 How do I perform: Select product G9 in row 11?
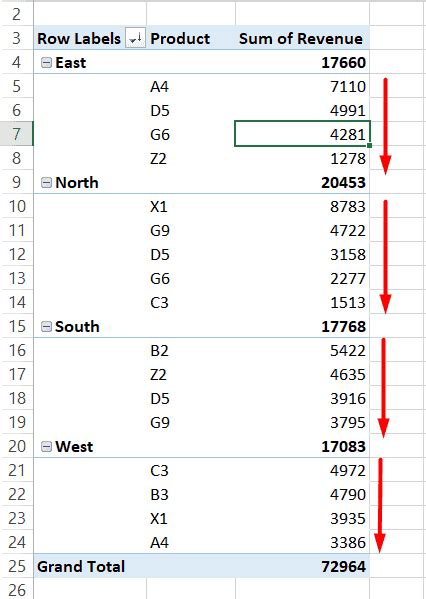191,230
